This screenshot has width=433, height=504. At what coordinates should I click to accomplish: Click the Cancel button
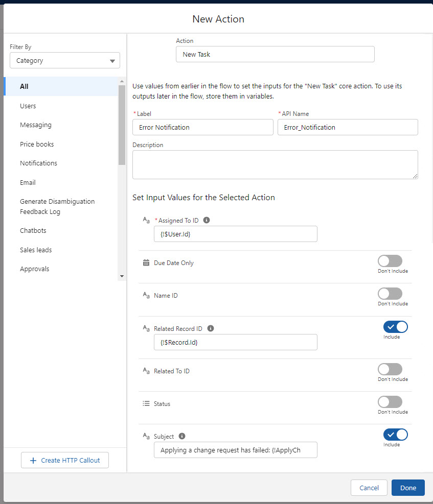tap(369, 488)
